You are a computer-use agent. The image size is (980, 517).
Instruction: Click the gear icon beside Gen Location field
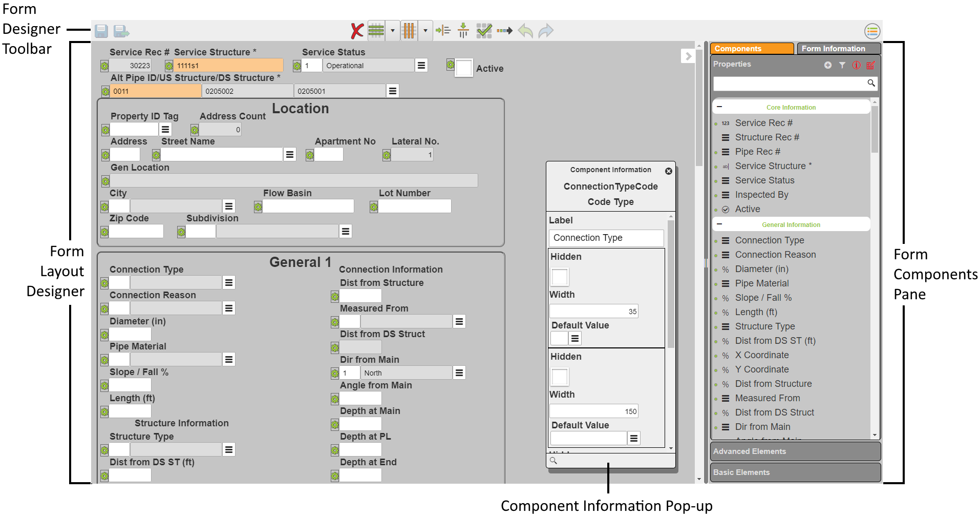coord(105,181)
